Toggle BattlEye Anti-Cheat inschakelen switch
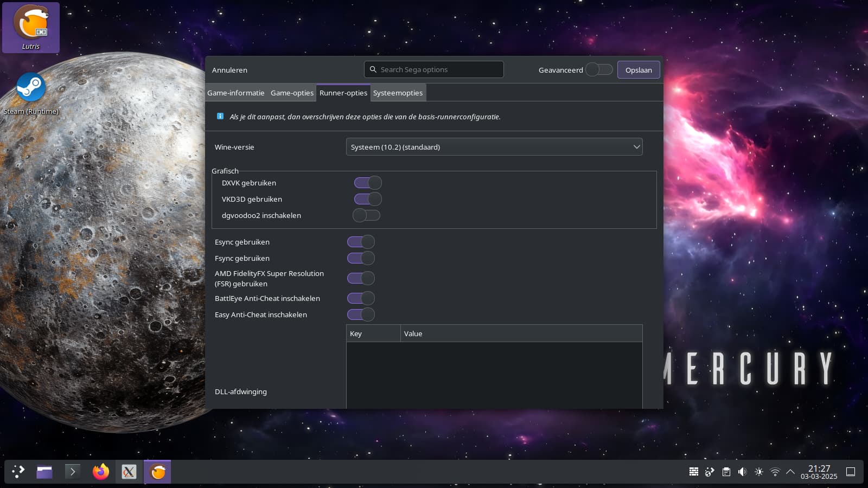This screenshot has height=488, width=868. [x=361, y=298]
